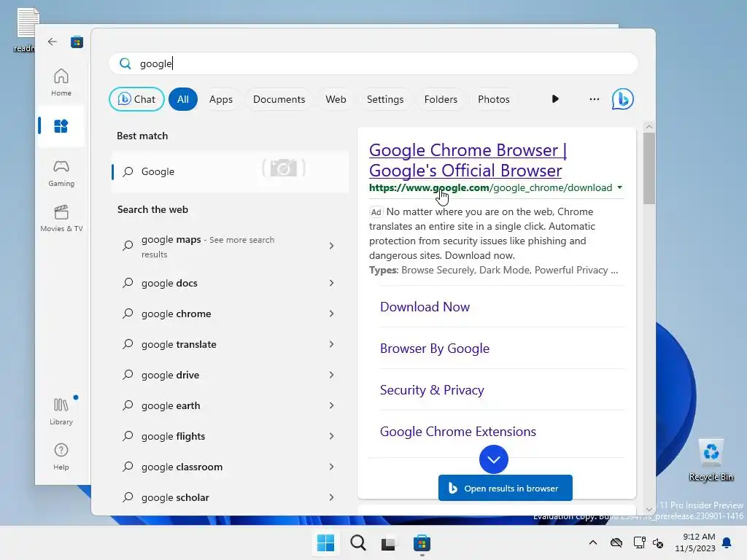Click the Google Chrome Extensions link
The image size is (747, 560).
pos(458,432)
